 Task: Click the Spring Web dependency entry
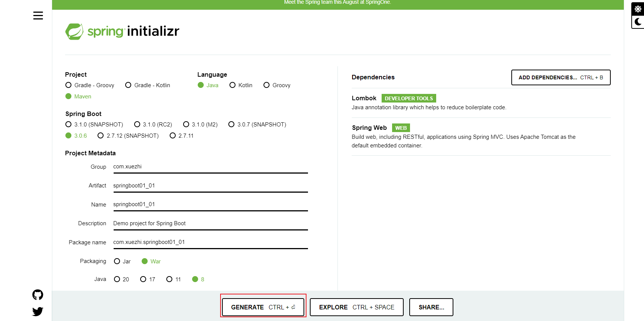coord(481,137)
